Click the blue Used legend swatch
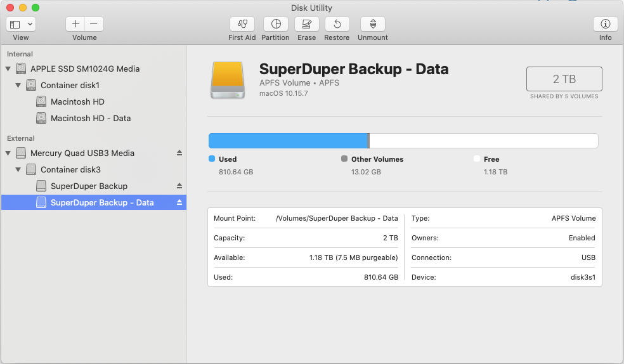The image size is (624, 364). coord(212,159)
